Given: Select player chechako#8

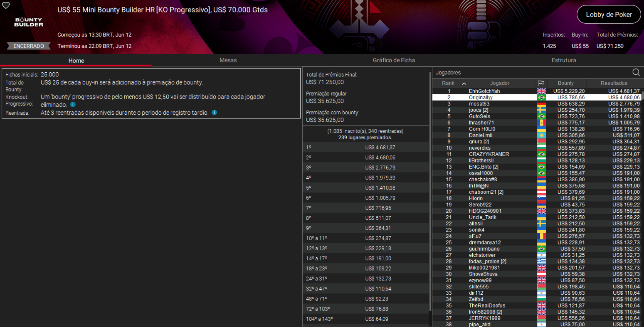Looking at the screenshot, I should pyautogui.click(x=483, y=180).
